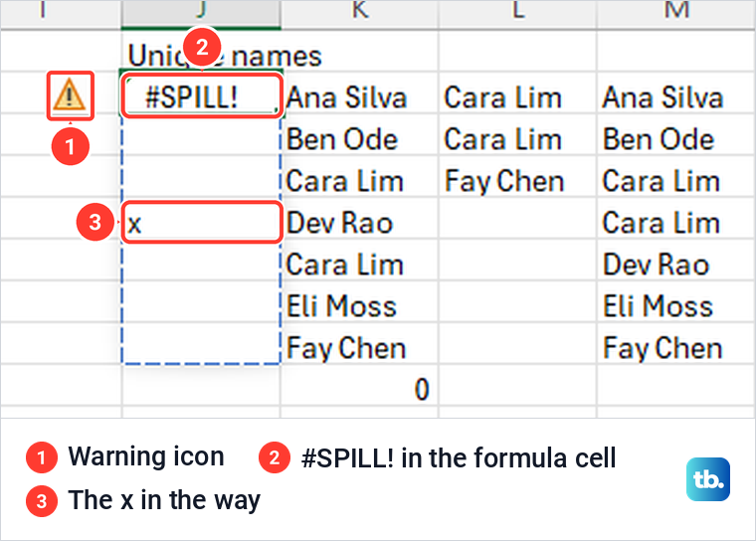The image size is (756, 541).
Task: Select the #SPILL! formula cell
Action: click(x=202, y=95)
